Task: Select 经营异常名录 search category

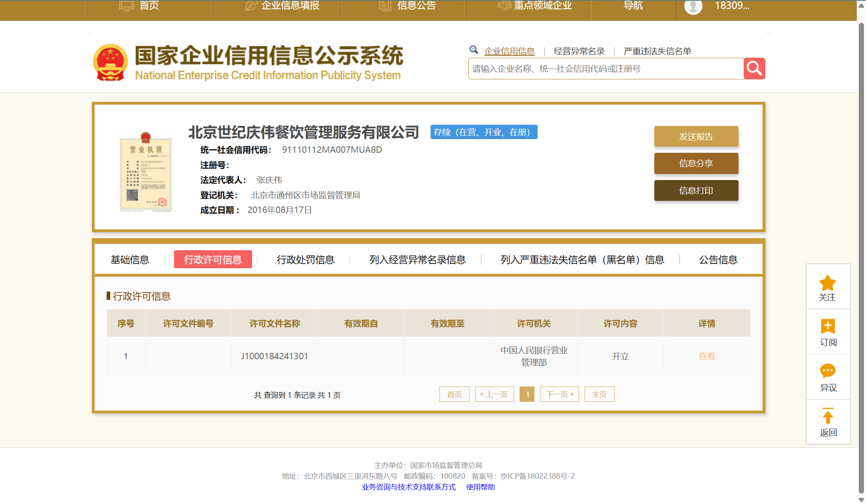Action: click(x=579, y=51)
